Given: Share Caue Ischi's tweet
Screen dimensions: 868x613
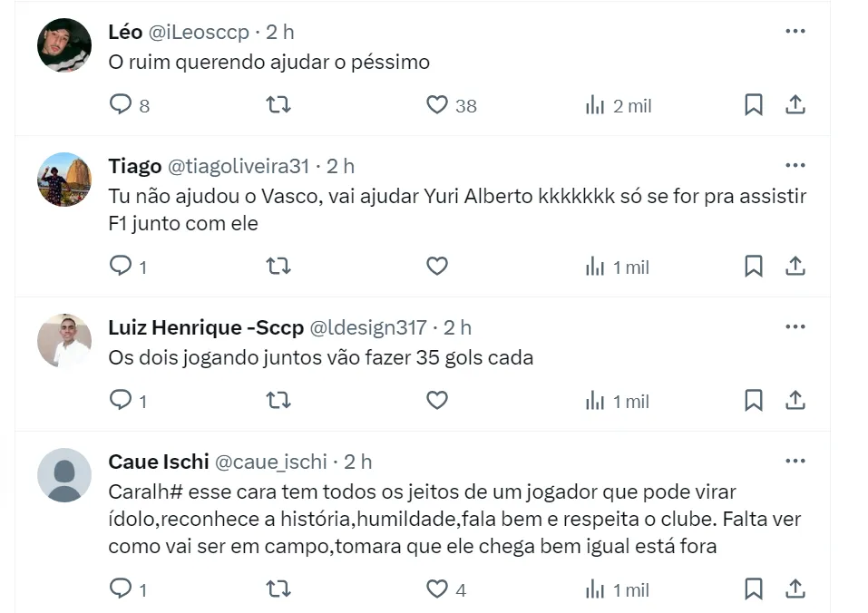Looking at the screenshot, I should click(x=795, y=589).
